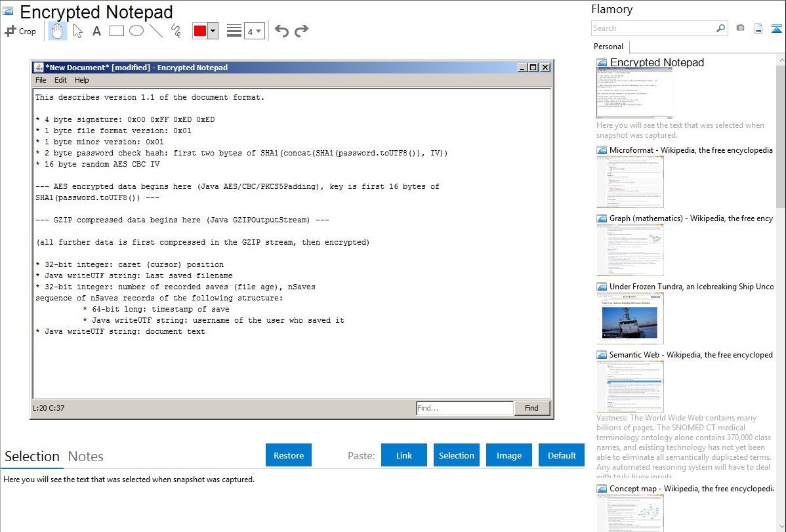Pick the rectangle shape tool
The height and width of the screenshot is (532, 786).
coord(116,31)
